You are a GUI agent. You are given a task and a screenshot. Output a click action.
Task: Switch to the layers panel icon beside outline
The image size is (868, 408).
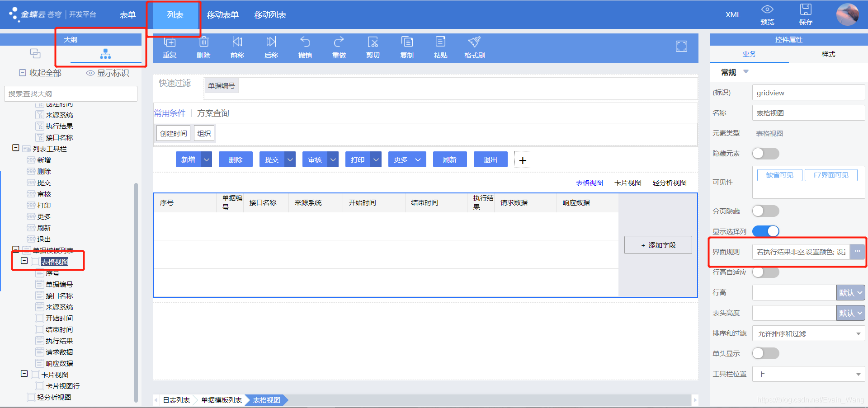point(35,53)
